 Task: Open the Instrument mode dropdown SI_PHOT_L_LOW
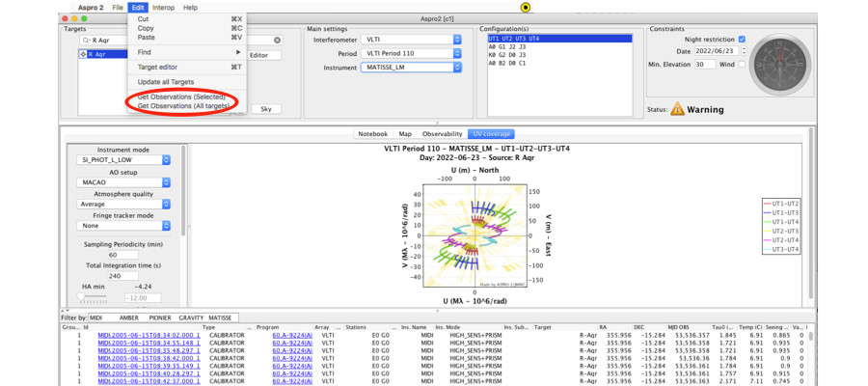click(123, 160)
